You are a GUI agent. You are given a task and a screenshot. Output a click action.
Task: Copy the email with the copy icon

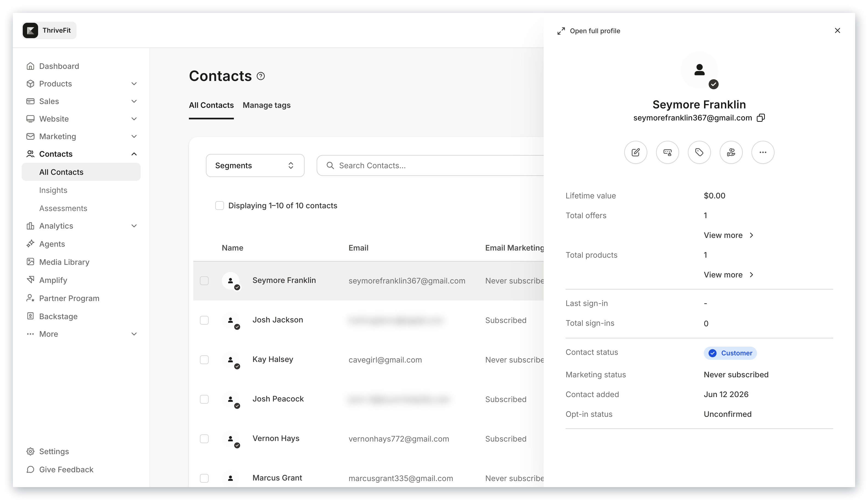[x=761, y=118]
